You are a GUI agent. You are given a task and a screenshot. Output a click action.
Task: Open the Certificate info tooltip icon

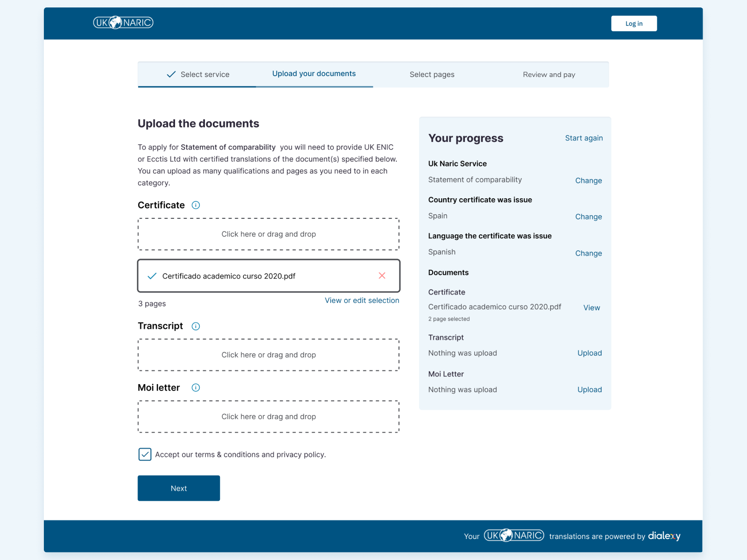(x=196, y=205)
